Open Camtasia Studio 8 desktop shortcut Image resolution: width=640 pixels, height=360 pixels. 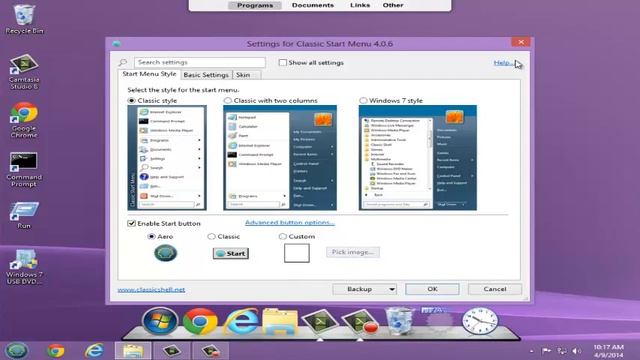pos(24,71)
